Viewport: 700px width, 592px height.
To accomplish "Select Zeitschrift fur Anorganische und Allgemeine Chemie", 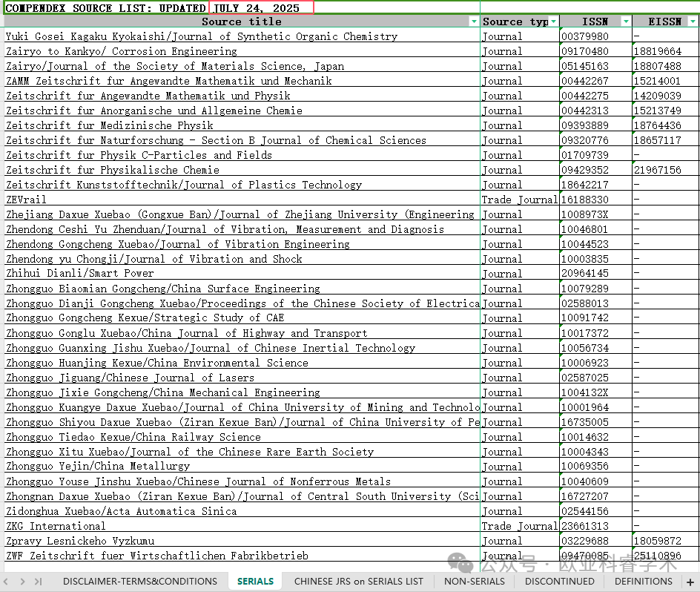I will [242, 111].
